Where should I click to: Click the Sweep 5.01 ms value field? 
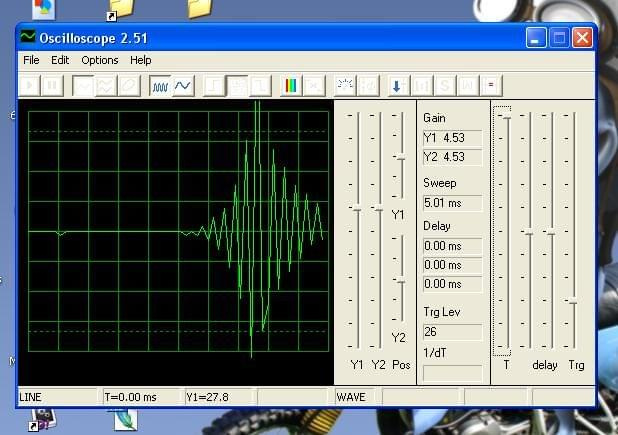pos(452,204)
